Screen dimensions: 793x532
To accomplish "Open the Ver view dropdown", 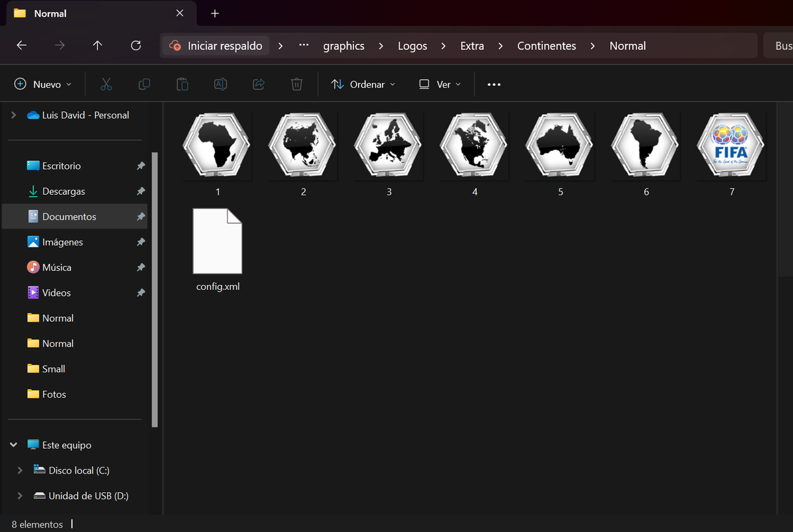I will click(x=440, y=84).
